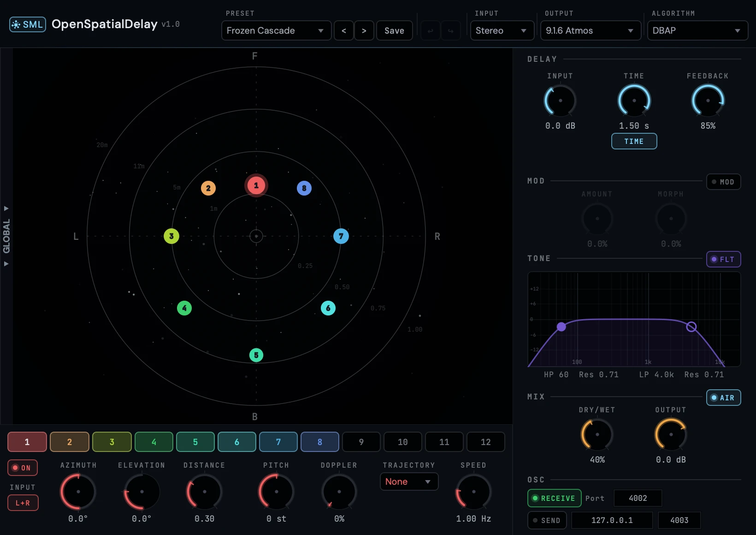The image size is (756, 535).
Task: Click the Azimuth knob
Action: (x=78, y=492)
